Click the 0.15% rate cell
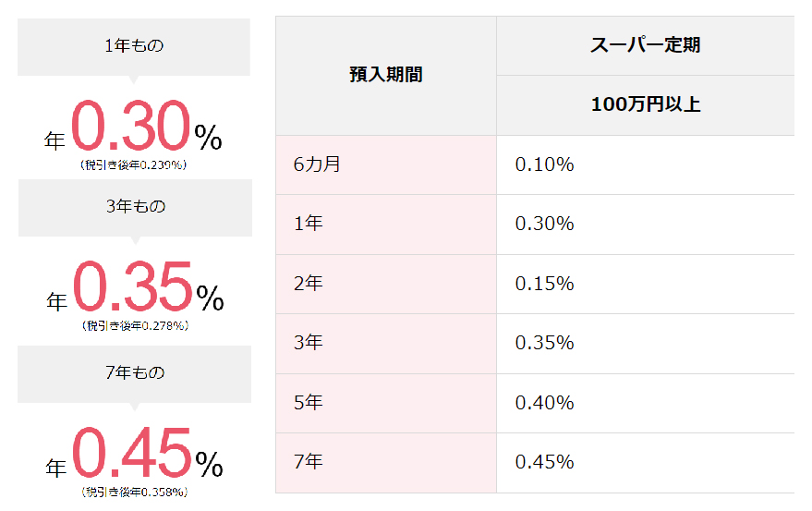Viewport: 812px width, 511px height. pos(645,284)
